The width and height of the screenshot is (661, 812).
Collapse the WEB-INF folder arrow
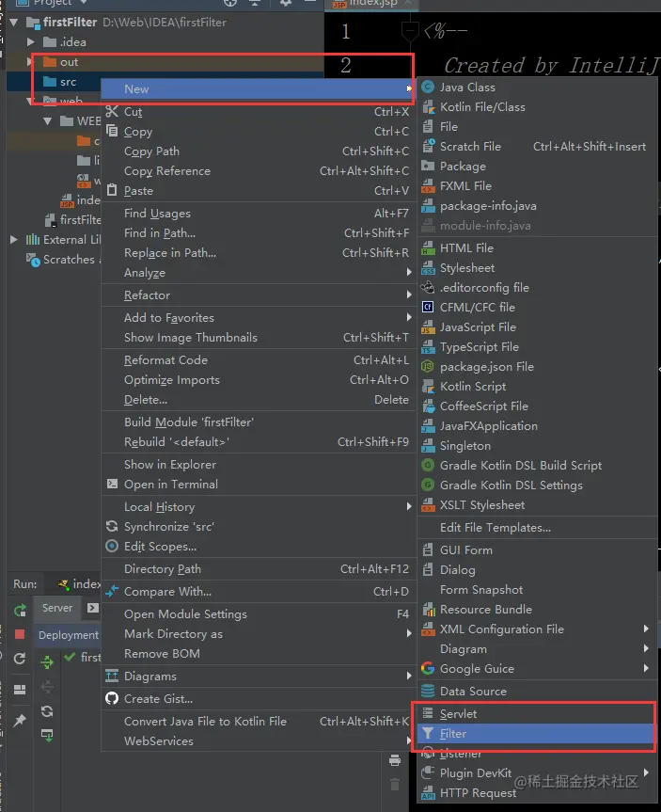click(48, 121)
